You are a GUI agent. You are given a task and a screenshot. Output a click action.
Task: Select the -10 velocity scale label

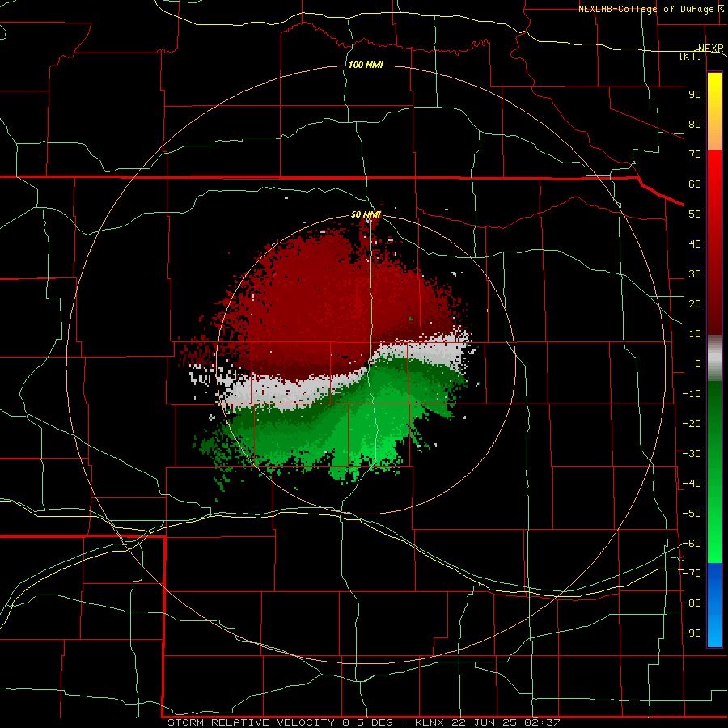692,394
